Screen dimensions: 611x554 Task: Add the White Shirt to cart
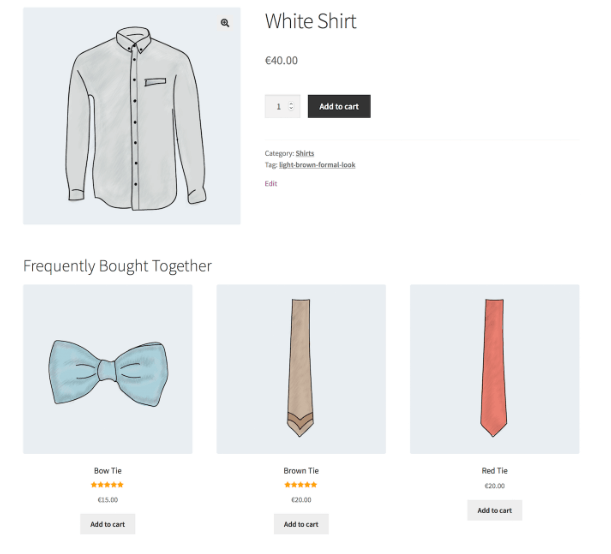pyautogui.click(x=339, y=106)
